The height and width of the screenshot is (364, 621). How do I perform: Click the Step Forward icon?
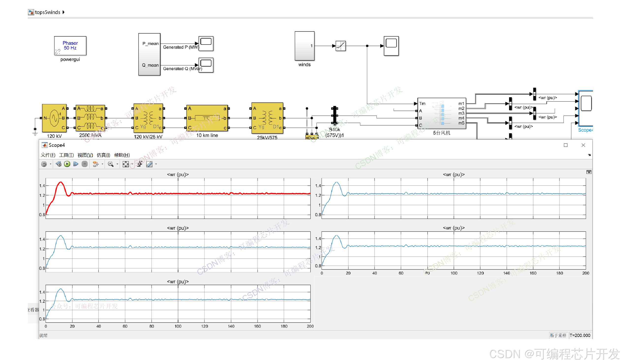(76, 164)
